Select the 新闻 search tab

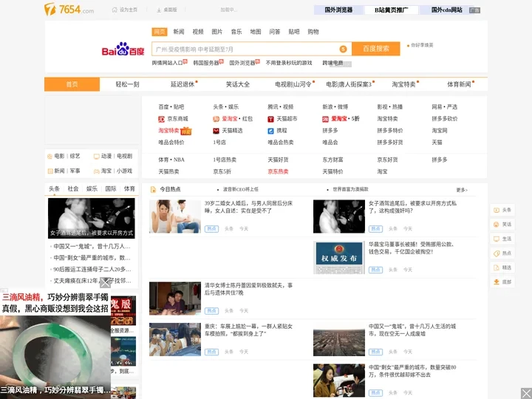click(x=179, y=32)
